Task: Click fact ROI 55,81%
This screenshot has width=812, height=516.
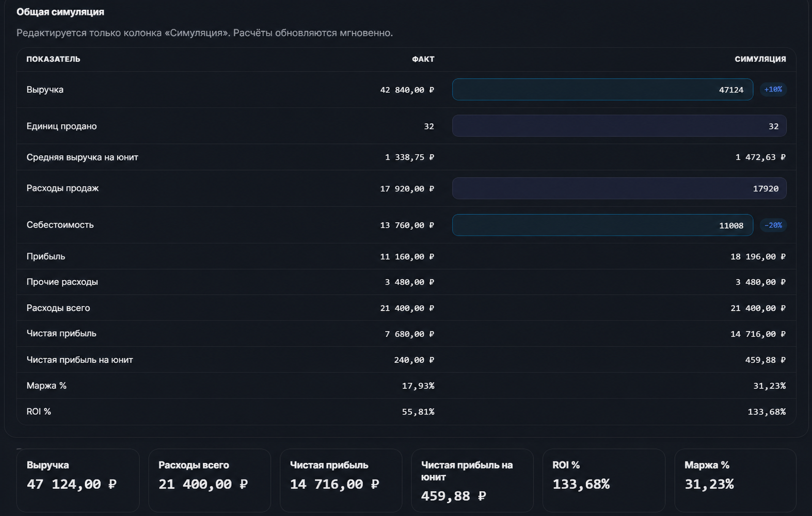Action: [x=418, y=411]
